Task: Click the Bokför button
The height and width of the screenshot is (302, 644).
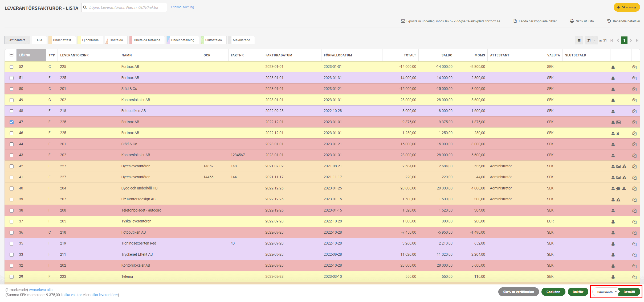Action: (x=578, y=292)
